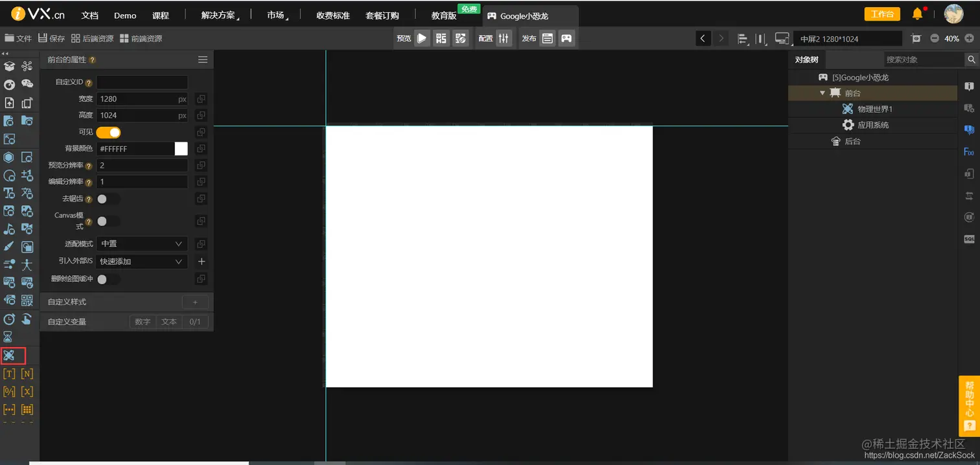Open the device screen size selector icon
The width and height of the screenshot is (980, 465).
(782, 38)
